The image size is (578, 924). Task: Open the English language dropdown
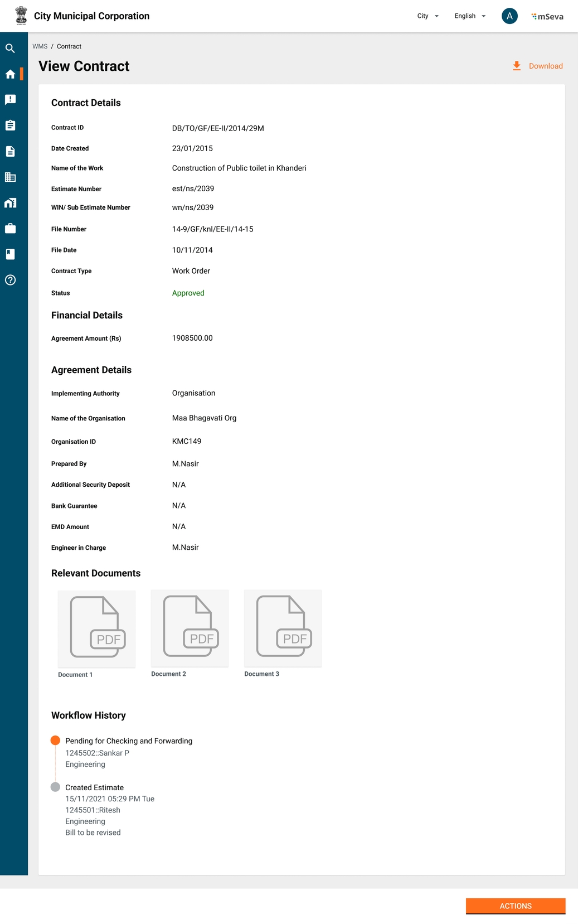[470, 16]
